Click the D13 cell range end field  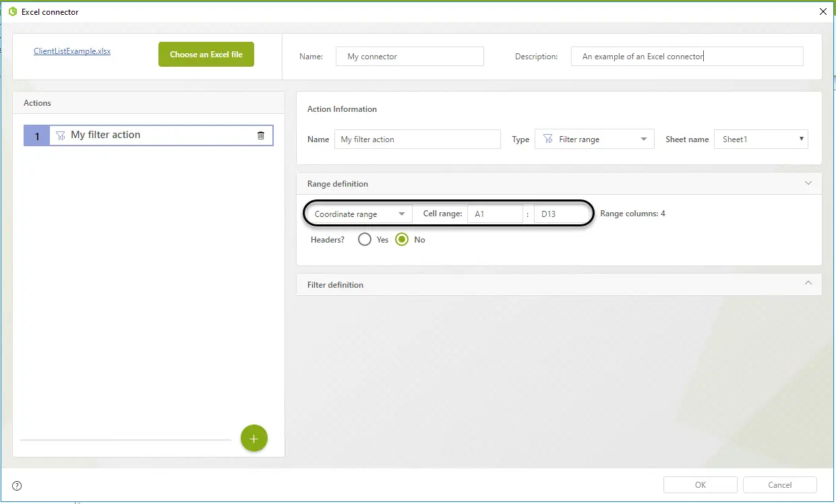pos(562,214)
